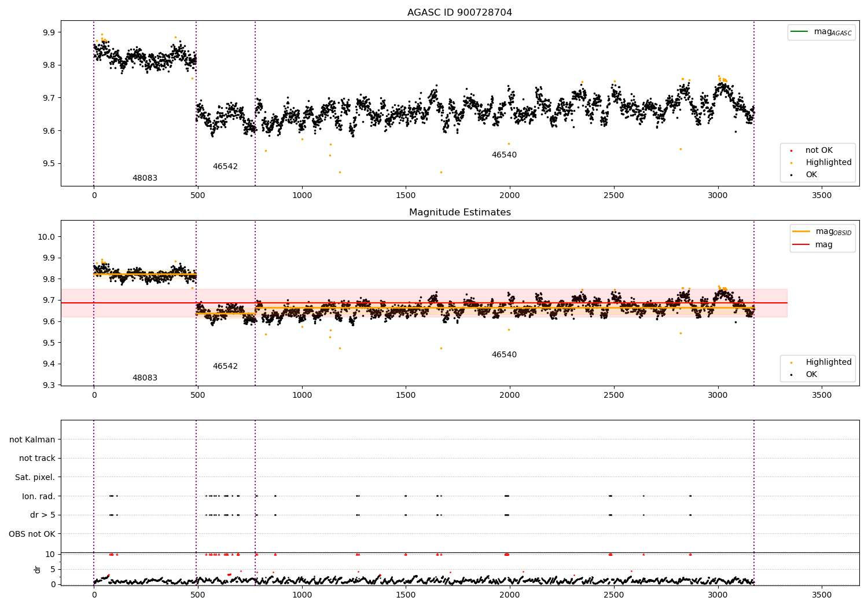868x608 pixels.
Task: Click the 9.9 y-tick in top plot
Action: 48,32
